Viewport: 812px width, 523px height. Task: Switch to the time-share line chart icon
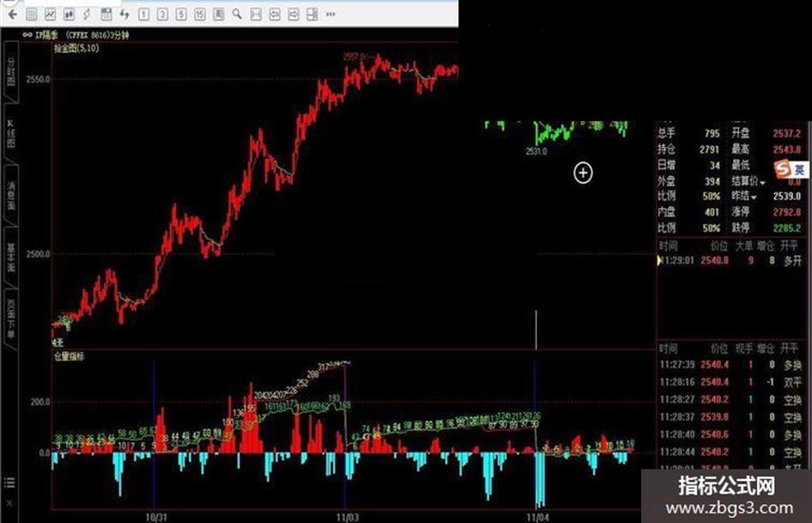point(50,15)
